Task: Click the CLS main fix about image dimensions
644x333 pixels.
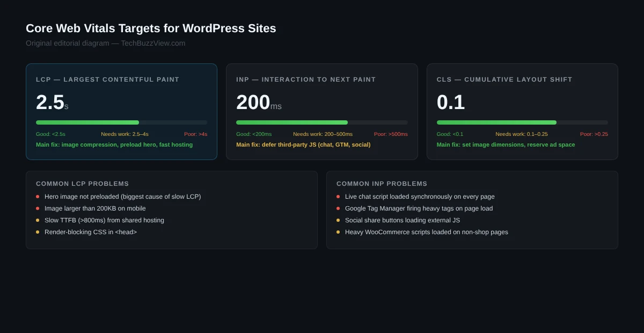Action: 506,144
